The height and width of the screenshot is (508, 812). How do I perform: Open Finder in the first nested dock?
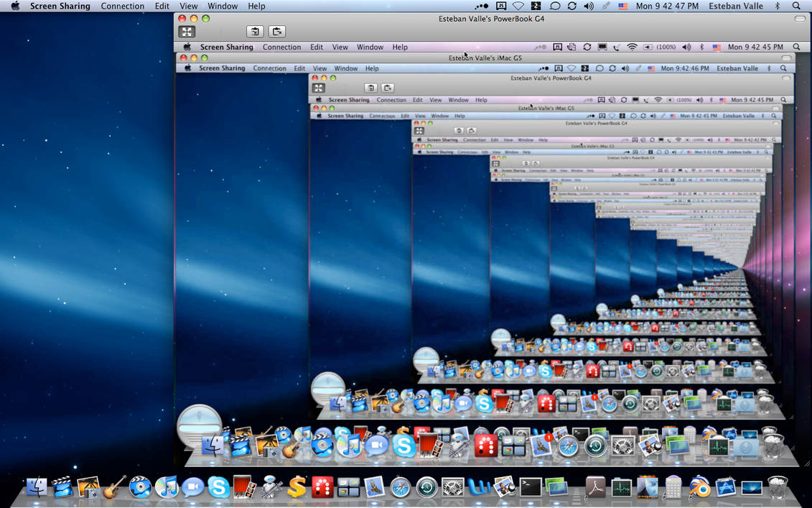213,445
